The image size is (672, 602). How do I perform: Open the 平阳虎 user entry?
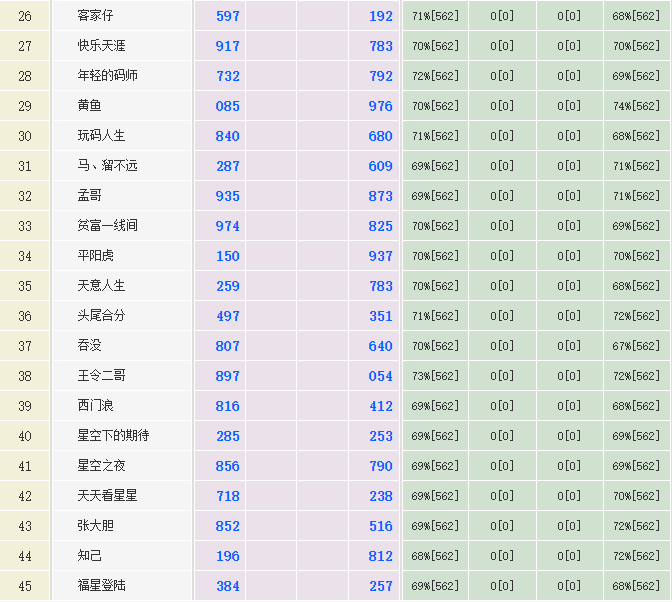click(x=96, y=256)
